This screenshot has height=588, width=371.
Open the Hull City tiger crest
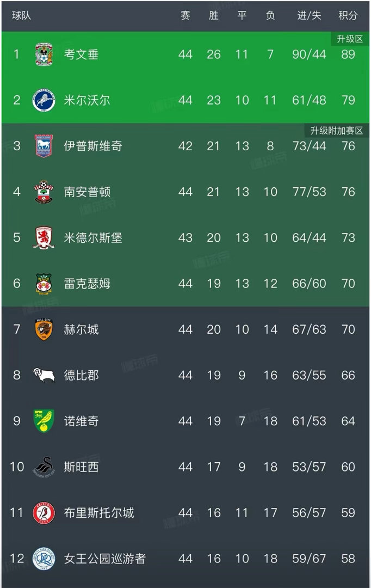pyautogui.click(x=44, y=329)
